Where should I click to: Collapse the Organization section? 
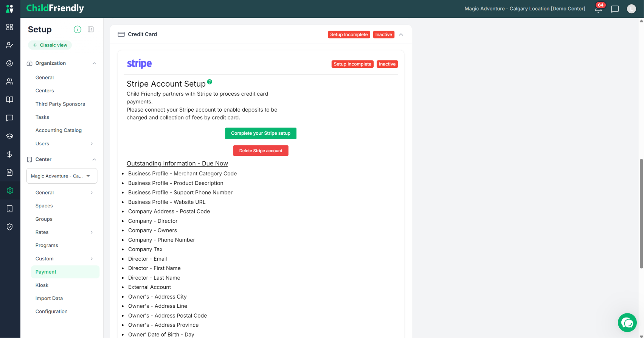(94, 63)
